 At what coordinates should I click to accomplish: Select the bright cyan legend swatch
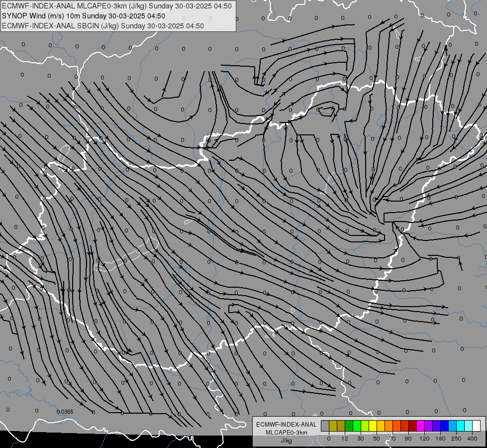tap(461, 426)
